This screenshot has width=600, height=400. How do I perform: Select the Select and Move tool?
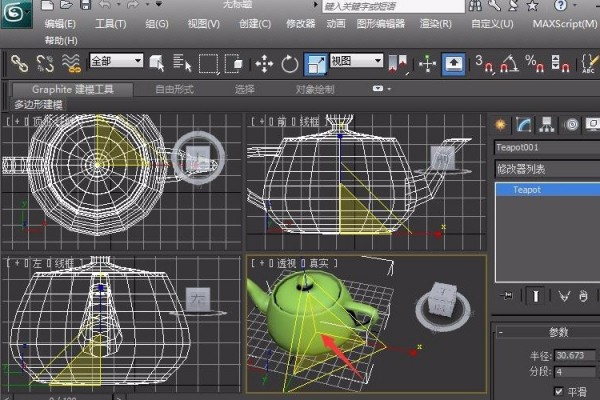pyautogui.click(x=264, y=64)
